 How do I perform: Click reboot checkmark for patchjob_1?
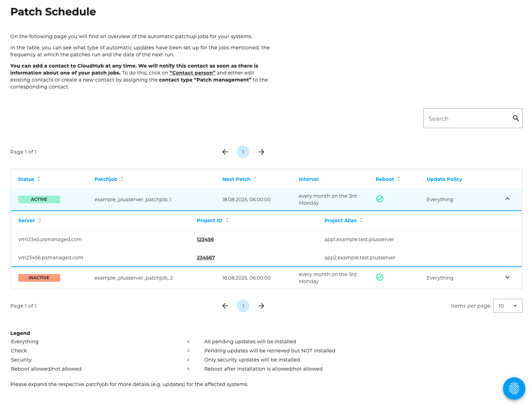(380, 199)
